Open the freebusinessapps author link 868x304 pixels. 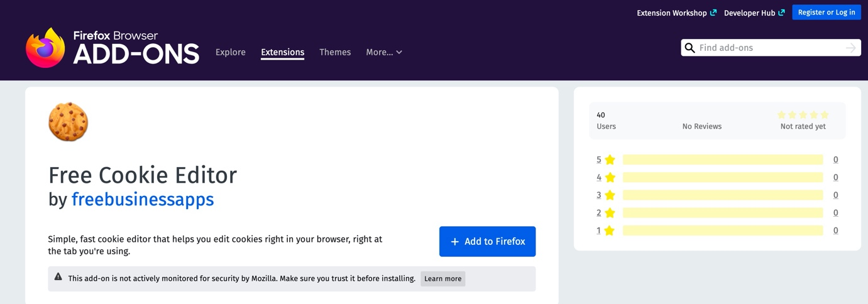(143, 200)
